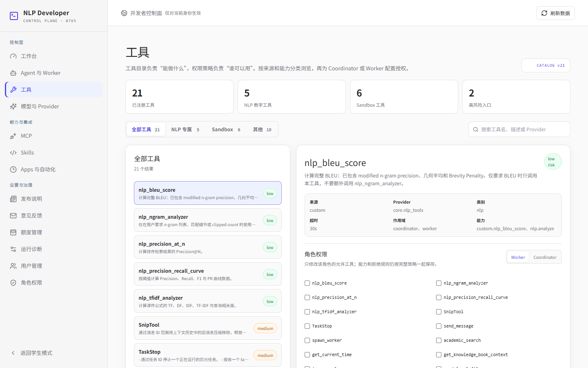The image size is (588, 368).
Task: Click the 意见反馈 envelope icon
Action: [13, 215]
